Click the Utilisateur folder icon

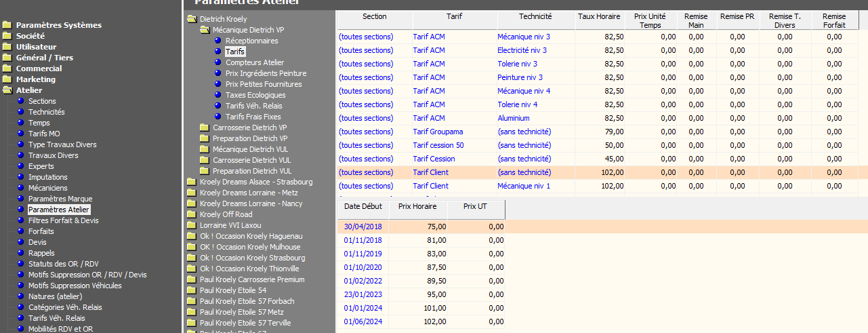click(7, 47)
